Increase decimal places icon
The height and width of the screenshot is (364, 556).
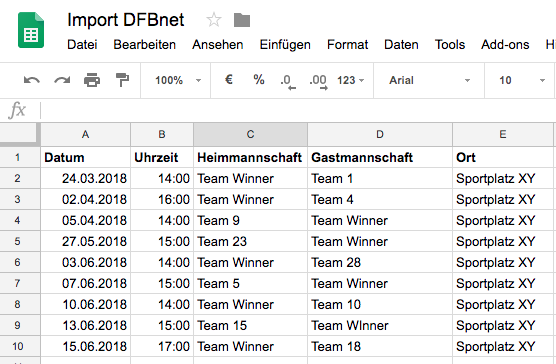point(318,82)
